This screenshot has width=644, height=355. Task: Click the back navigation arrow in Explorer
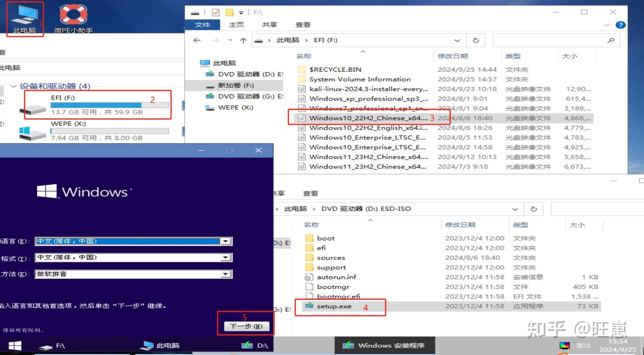tap(197, 40)
